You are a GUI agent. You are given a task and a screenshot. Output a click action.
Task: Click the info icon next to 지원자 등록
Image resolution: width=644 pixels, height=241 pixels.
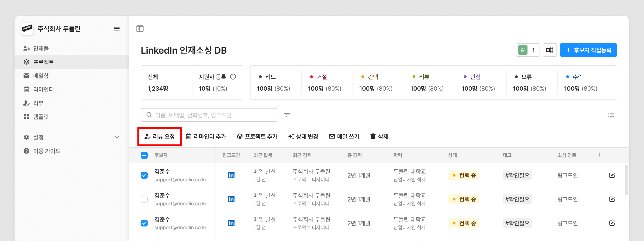233,77
